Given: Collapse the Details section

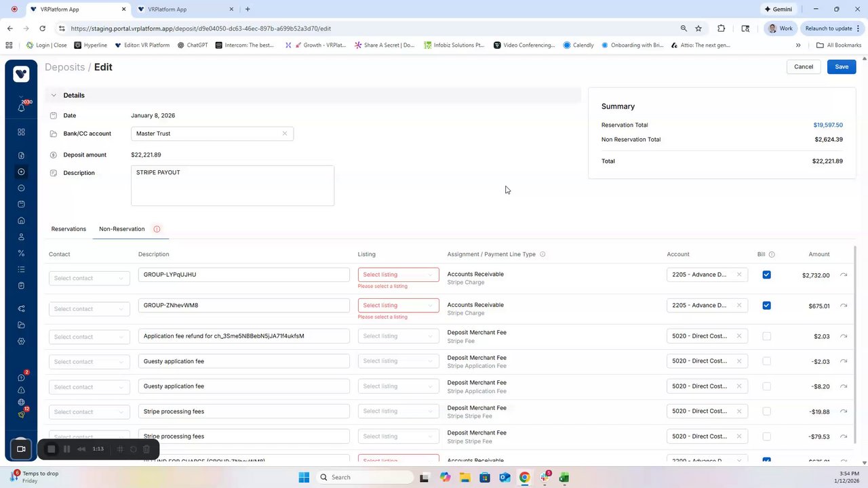Looking at the screenshot, I should click(x=54, y=96).
